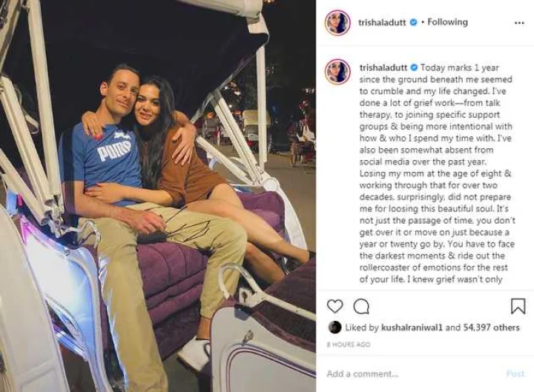View the list of 54,397 others
The height and width of the screenshot is (392, 534).
pyautogui.click(x=492, y=328)
